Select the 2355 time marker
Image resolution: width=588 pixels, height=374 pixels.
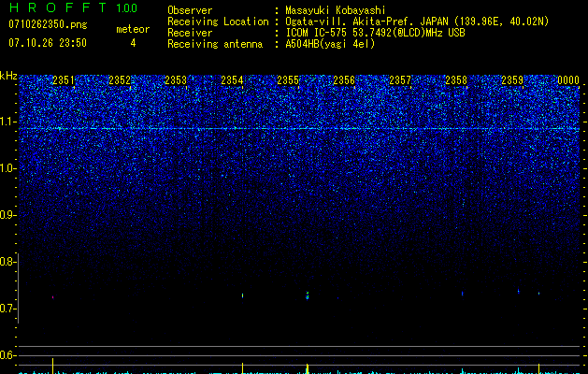(x=288, y=80)
